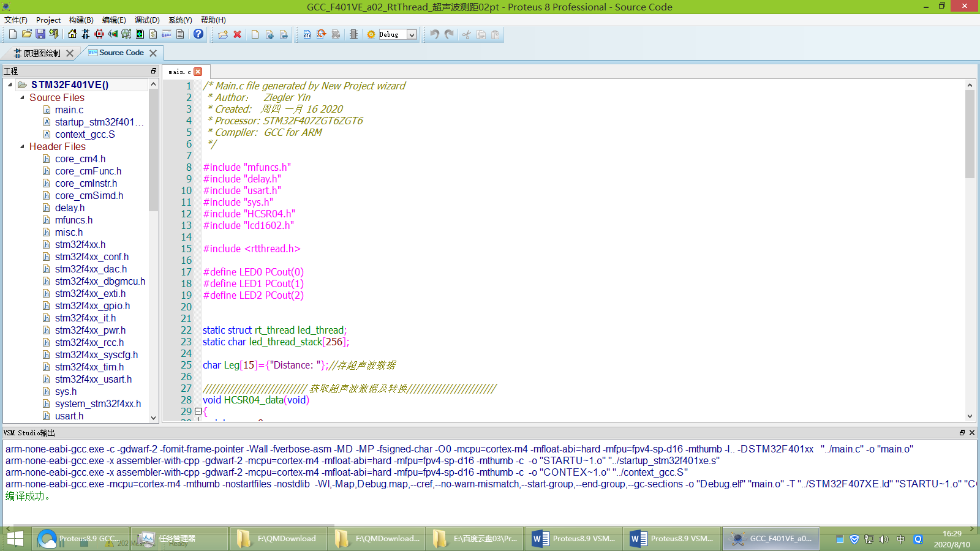Select delay.h header file
The height and width of the screenshot is (551, 980).
[x=70, y=208]
